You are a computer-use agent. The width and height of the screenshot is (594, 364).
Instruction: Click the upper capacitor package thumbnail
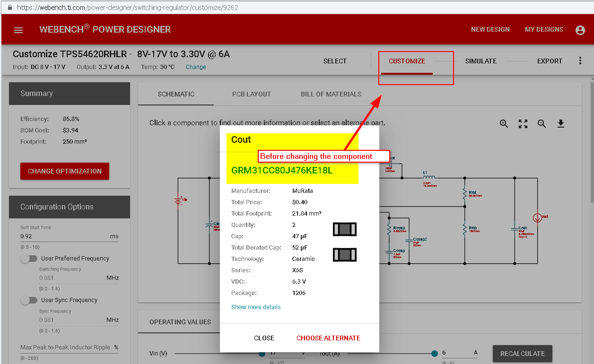tap(345, 229)
